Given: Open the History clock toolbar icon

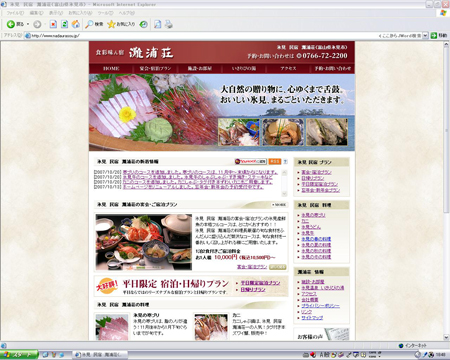Looking at the screenshot, I should [x=143, y=24].
